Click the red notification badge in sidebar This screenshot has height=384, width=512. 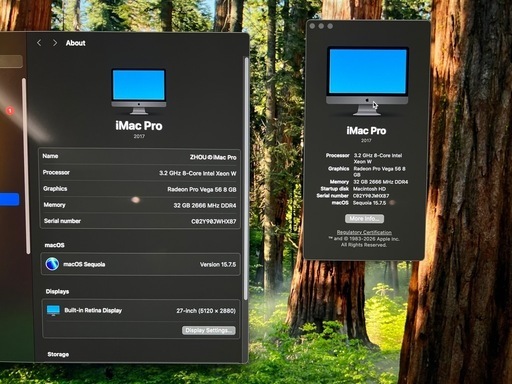(x=10, y=110)
